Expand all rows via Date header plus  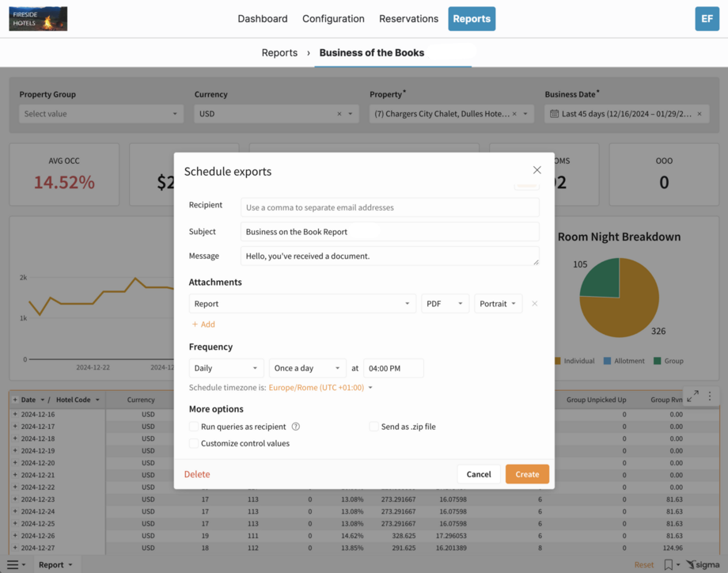15,400
